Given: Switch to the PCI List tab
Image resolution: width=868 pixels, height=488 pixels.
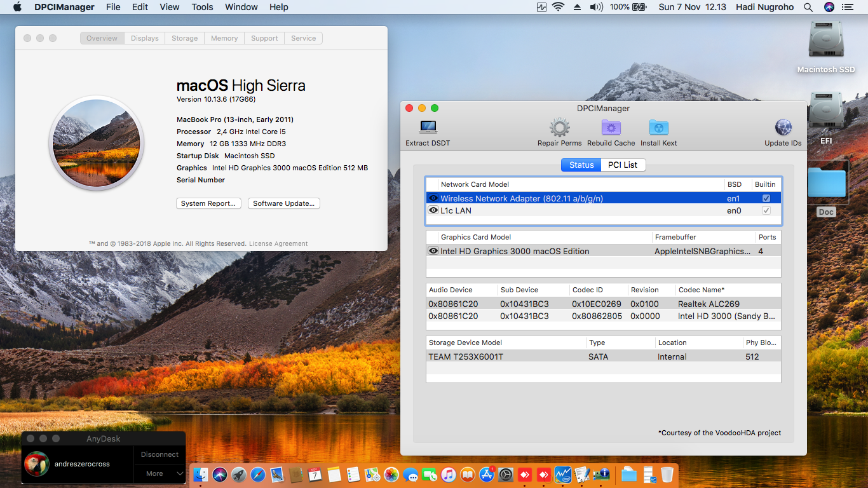Looking at the screenshot, I should 623,165.
